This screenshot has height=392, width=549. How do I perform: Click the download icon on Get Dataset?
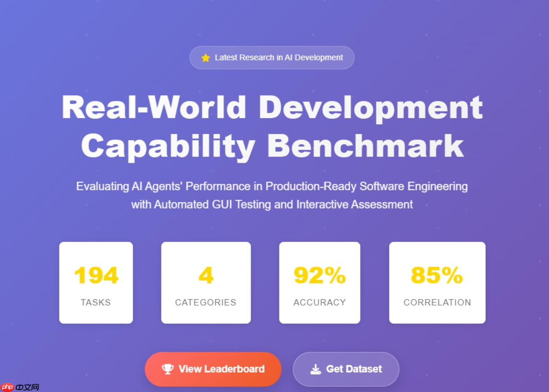coord(315,369)
